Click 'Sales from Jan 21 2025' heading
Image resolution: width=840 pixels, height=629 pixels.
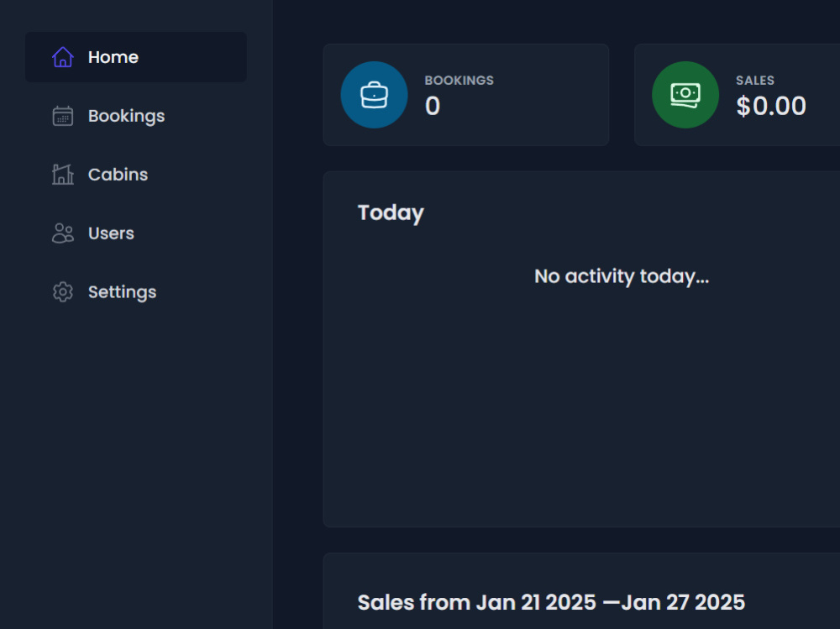tap(551, 603)
